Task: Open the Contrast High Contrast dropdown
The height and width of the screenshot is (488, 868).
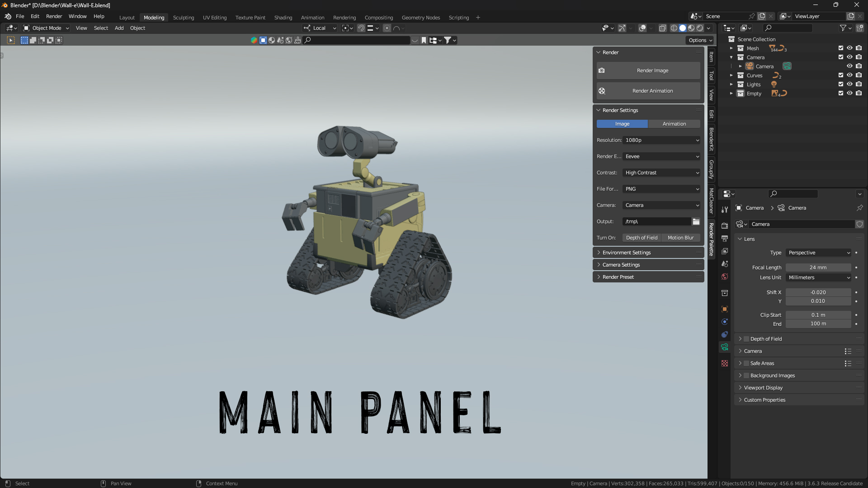Action: pyautogui.click(x=662, y=173)
